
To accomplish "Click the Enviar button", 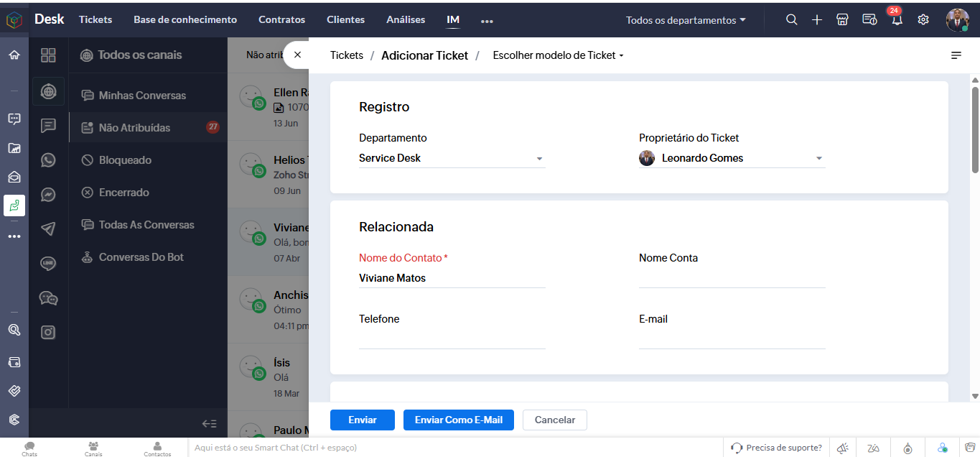I will (x=362, y=420).
